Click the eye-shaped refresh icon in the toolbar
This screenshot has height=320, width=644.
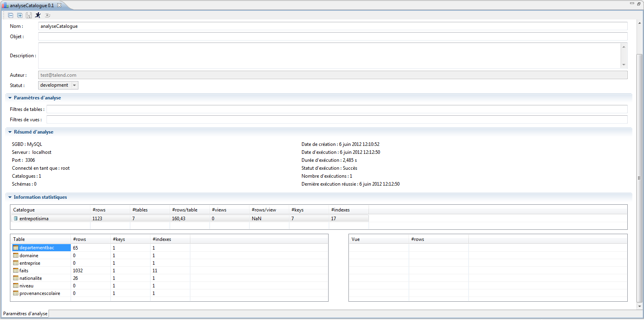47,16
